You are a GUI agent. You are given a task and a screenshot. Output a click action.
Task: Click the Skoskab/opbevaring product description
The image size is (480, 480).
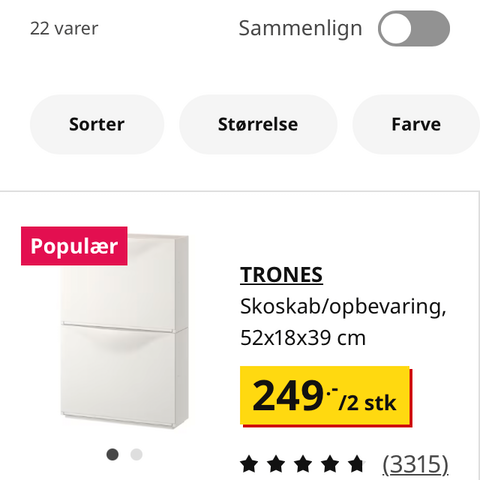click(343, 307)
